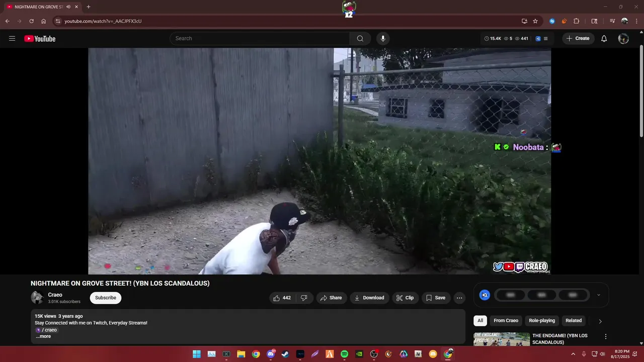This screenshot has height=362, width=644.
Task: Open media controls in browser toolbar
Action: pos(612,21)
